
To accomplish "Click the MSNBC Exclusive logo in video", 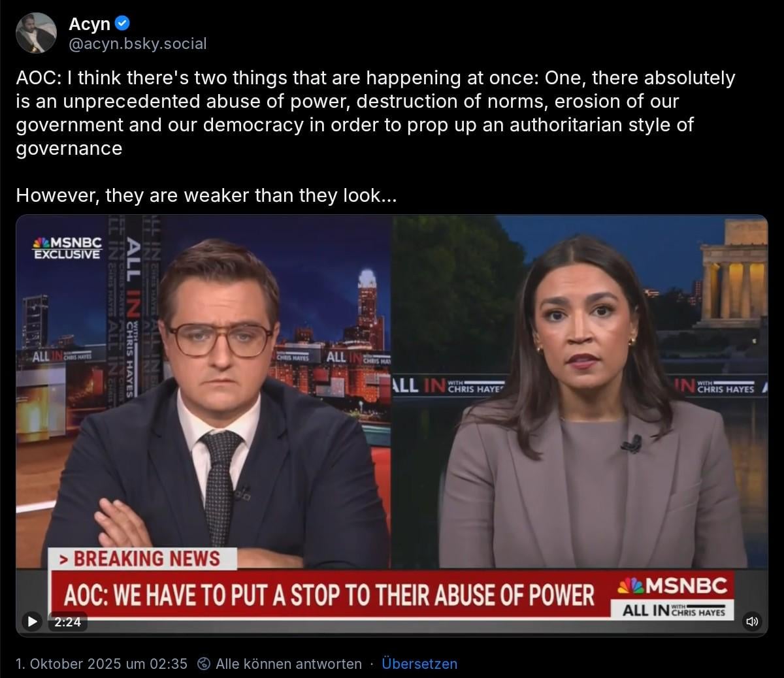I will pos(67,247).
